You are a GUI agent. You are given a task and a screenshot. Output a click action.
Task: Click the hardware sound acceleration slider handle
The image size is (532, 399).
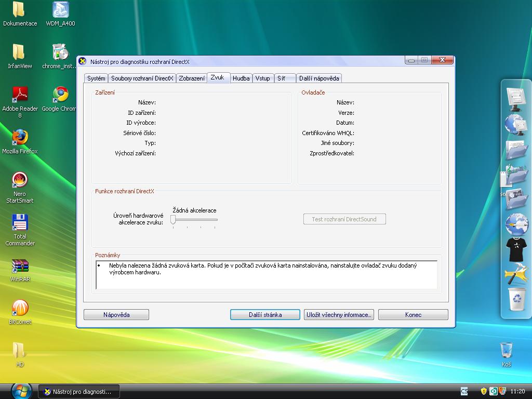[173, 220]
